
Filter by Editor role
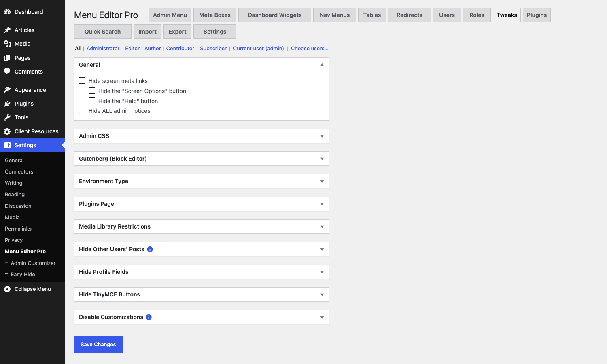pos(132,48)
